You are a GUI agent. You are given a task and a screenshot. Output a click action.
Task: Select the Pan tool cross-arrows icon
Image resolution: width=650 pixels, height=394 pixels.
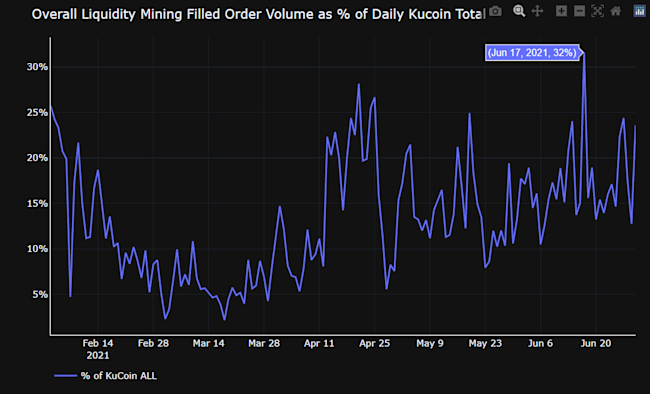[x=537, y=11]
